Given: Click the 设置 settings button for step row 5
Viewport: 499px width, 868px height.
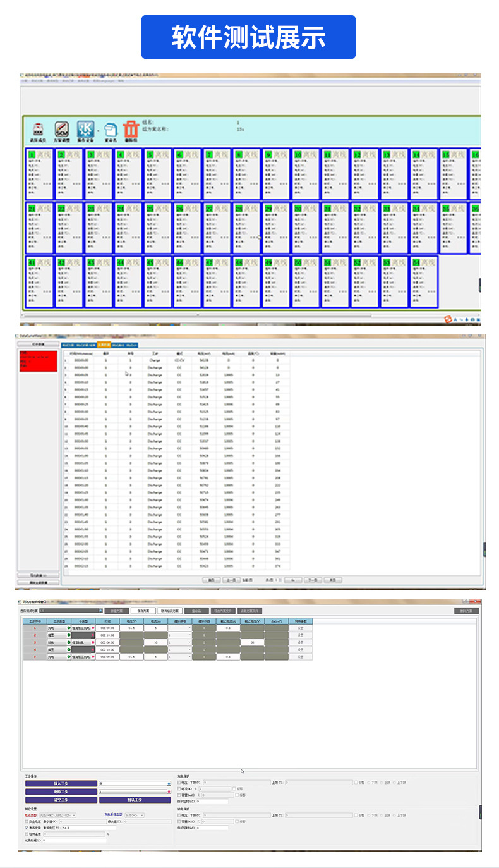Looking at the screenshot, I should [x=301, y=657].
